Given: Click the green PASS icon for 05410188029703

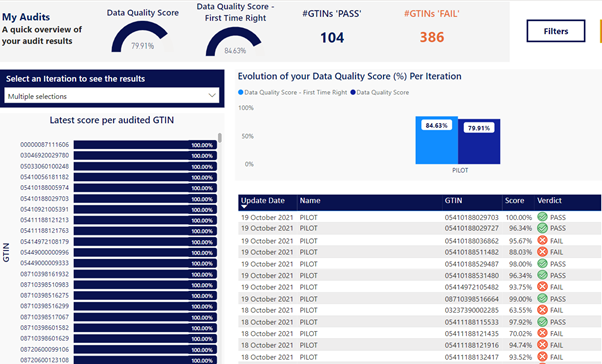Looking at the screenshot, I should click(x=542, y=217).
